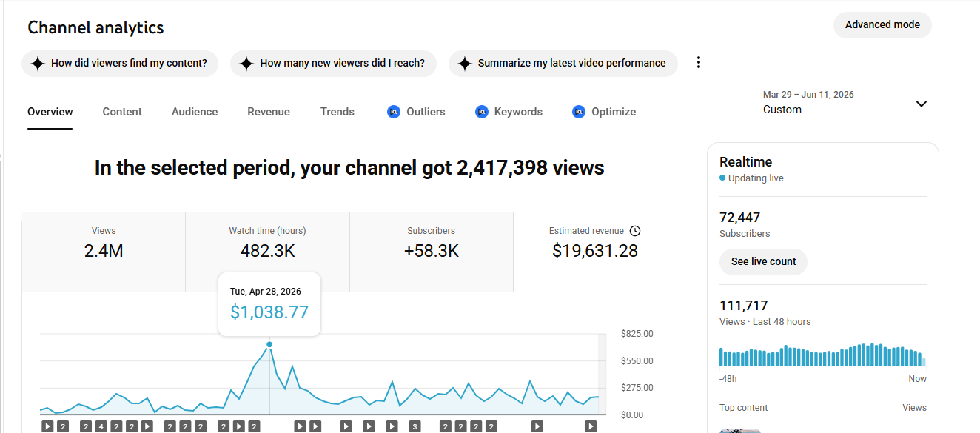This screenshot has height=433, width=980.
Task: Click the Apr 28 data point on the chart
Action: pyautogui.click(x=269, y=344)
